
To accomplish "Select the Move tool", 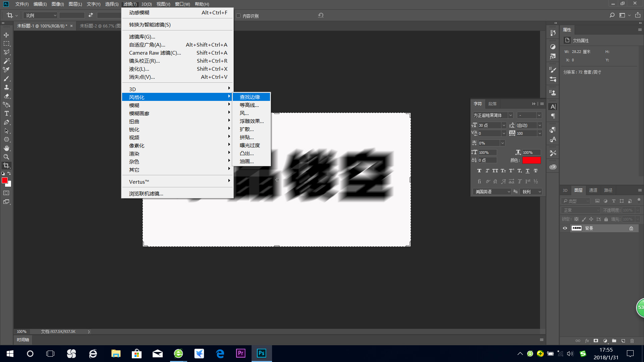I will (x=6, y=35).
